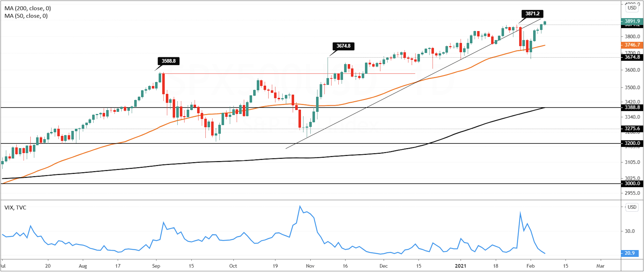Click the 3000.0 price axis label

point(632,183)
